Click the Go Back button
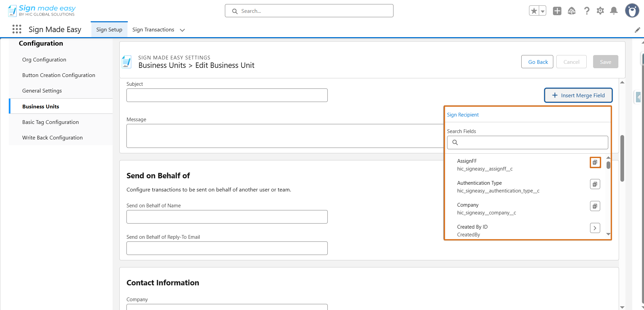The image size is (644, 310). [x=538, y=62]
